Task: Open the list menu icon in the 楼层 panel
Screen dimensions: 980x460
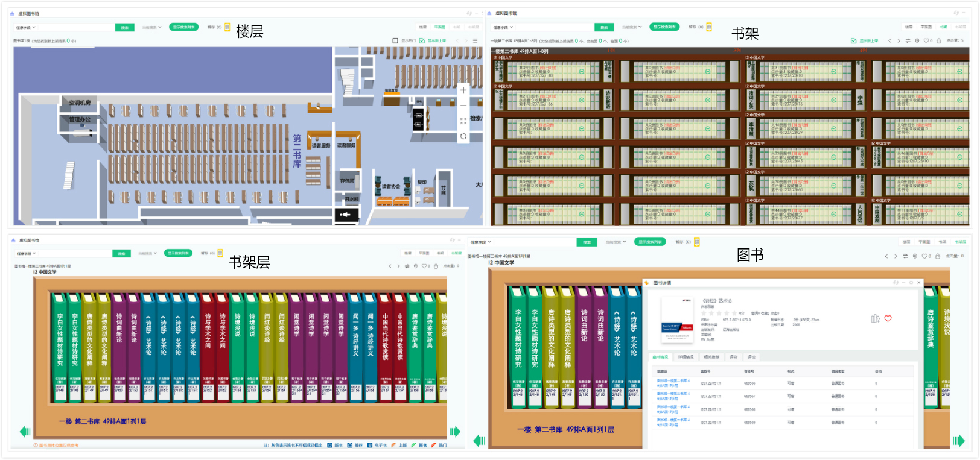Action: (x=475, y=41)
